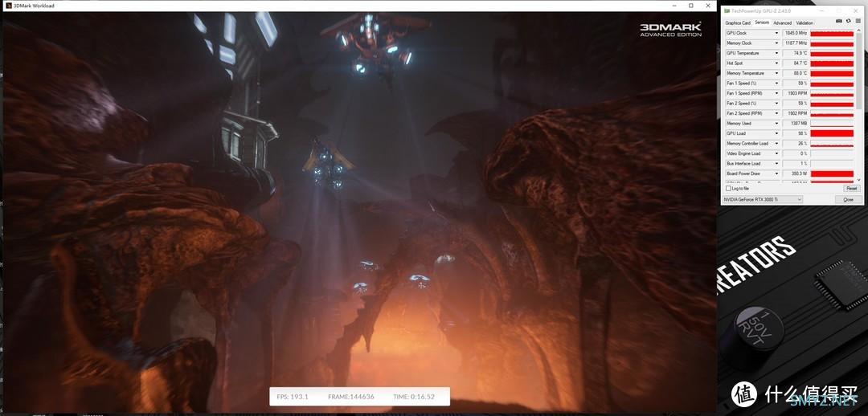Open the Hot Spot sensor dropdown
Viewport: 868px width, 416px height.
click(x=776, y=63)
